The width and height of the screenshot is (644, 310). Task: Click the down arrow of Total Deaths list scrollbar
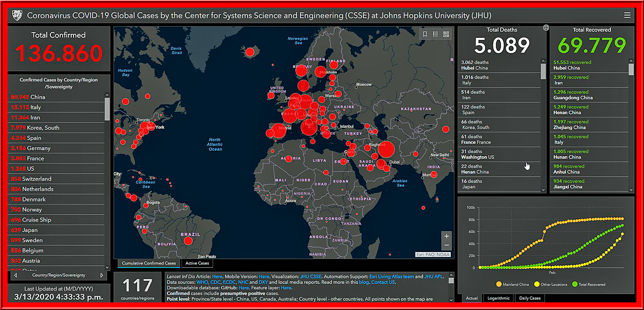(x=543, y=189)
